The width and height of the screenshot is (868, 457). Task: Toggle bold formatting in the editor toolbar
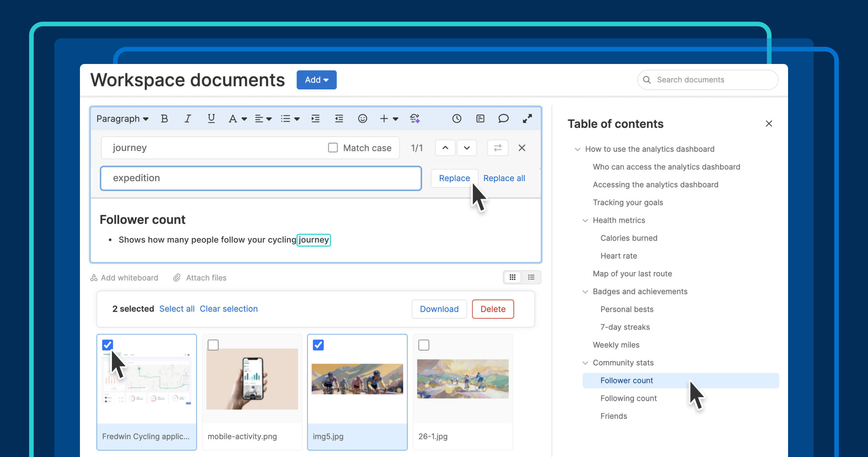164,119
